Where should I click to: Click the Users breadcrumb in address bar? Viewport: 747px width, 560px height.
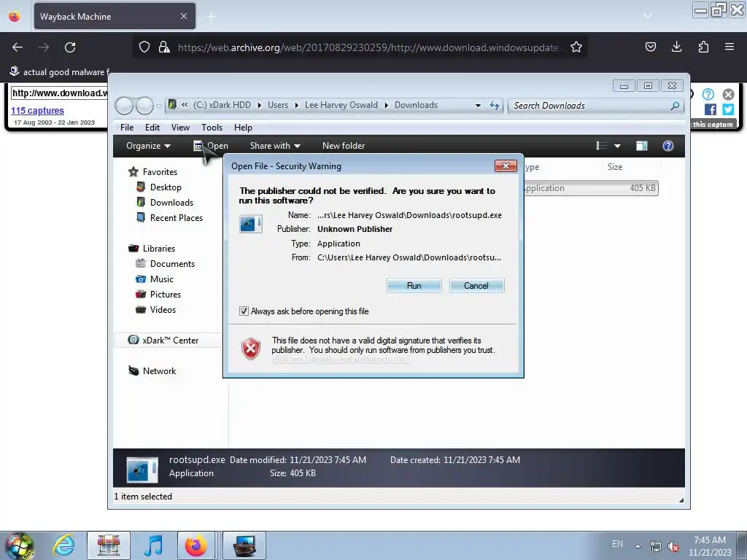[x=278, y=105]
